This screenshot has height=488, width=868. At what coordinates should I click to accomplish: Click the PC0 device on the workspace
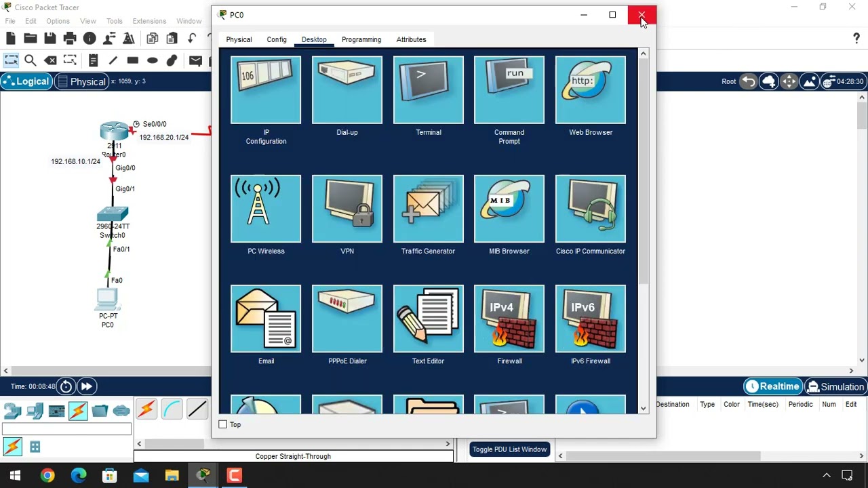tap(108, 299)
